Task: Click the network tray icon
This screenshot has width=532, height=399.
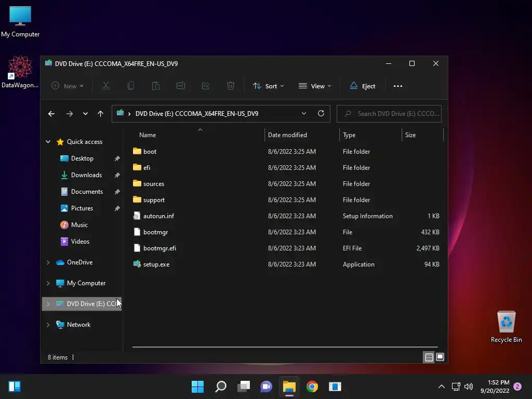Action: [456, 387]
